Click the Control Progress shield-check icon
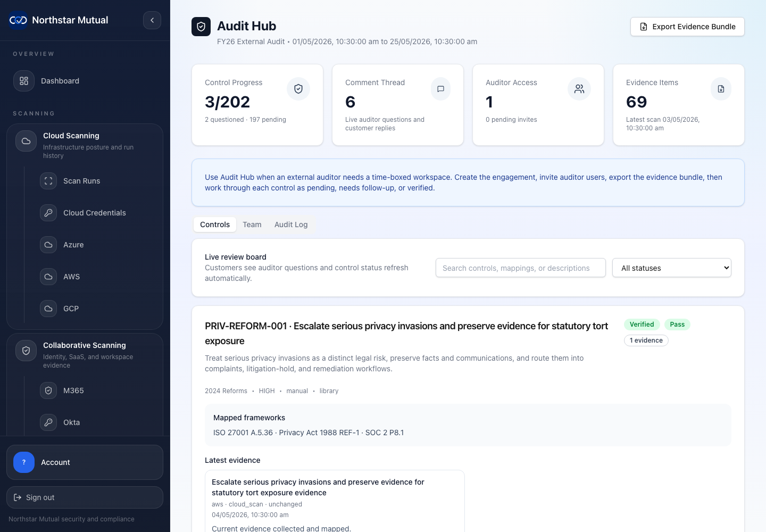766x532 pixels. click(x=298, y=89)
